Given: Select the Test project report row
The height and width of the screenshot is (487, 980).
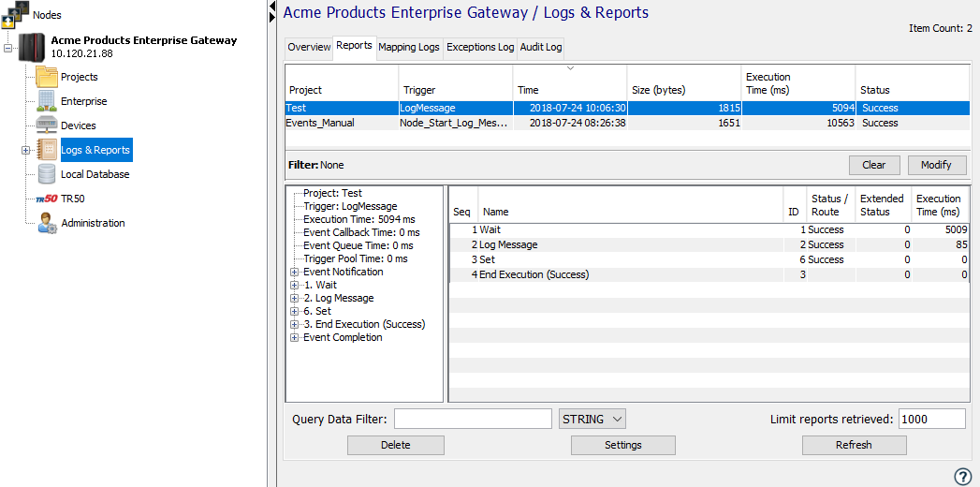Looking at the screenshot, I should point(627,108).
